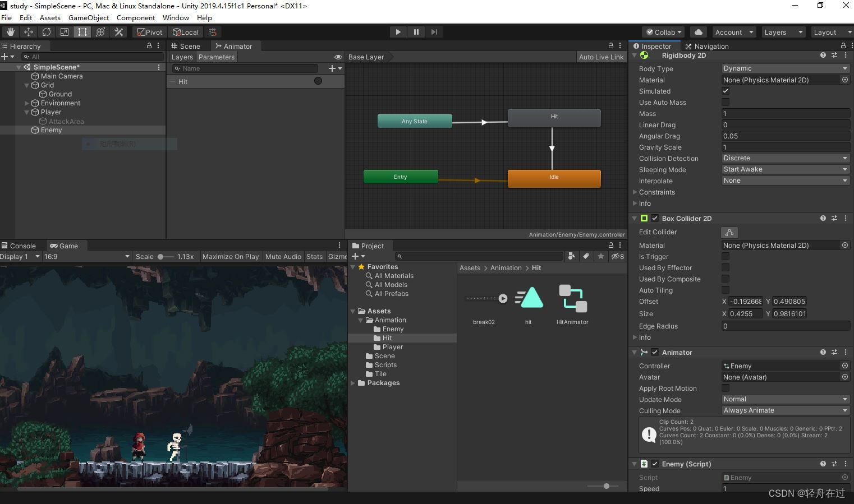Screen dimensions: 854x504
Task: Click Project search by label icon
Action: (x=586, y=256)
